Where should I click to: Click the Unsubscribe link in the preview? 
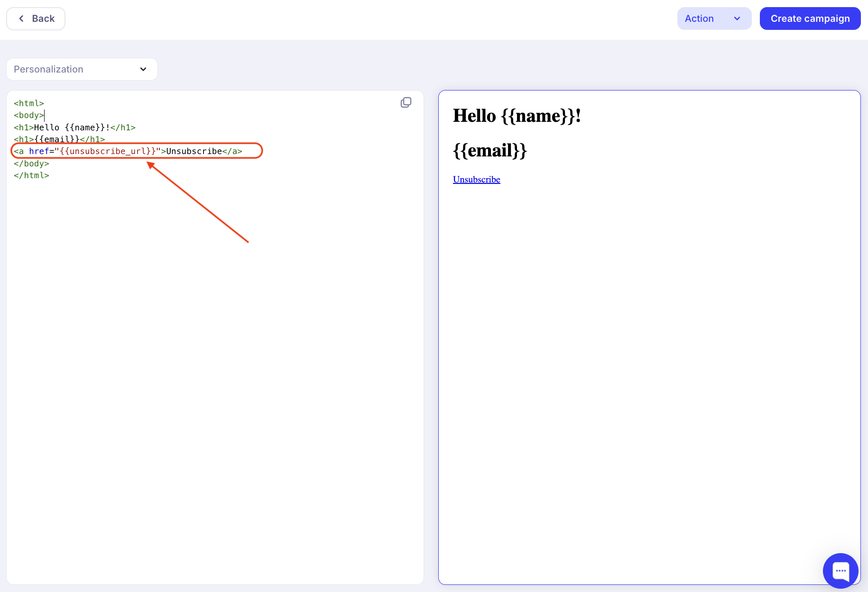point(476,180)
